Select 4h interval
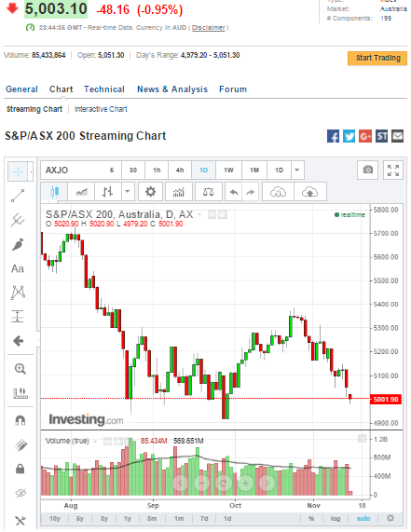Image resolution: width=411 pixels, height=532 pixels. coord(180,170)
